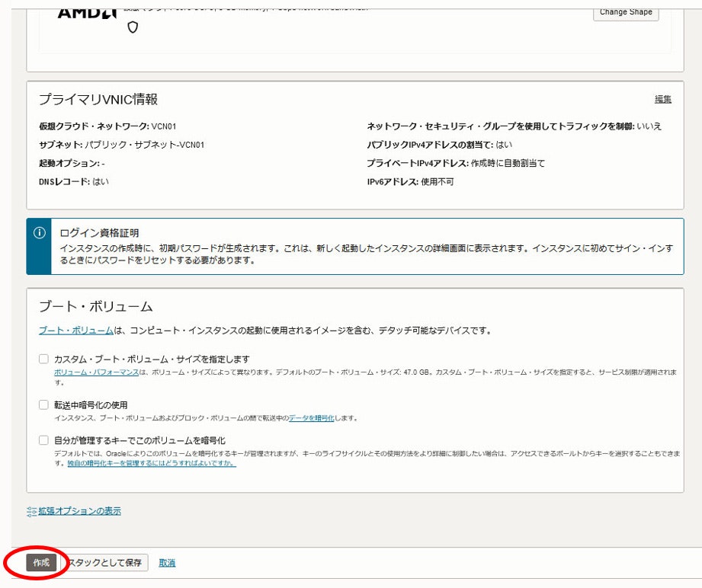702x588 pixels.
Task: Open the データを暗号化 link
Action: [312, 418]
